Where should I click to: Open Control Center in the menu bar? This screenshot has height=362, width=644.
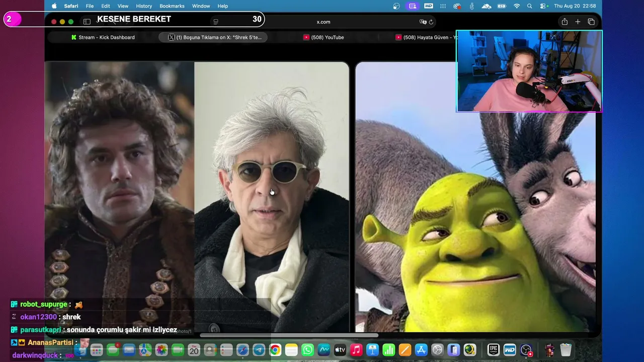[x=543, y=6]
